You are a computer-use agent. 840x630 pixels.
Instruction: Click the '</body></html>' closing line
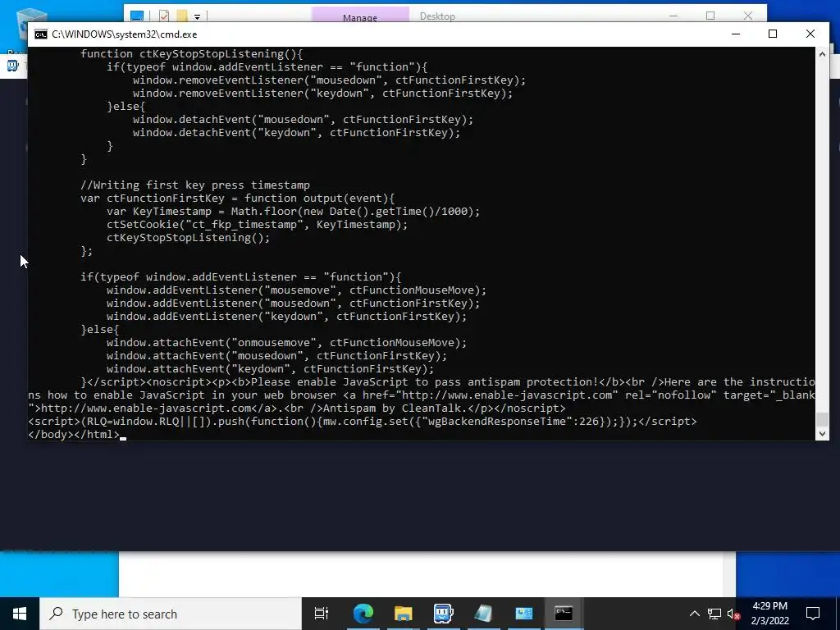tap(74, 435)
